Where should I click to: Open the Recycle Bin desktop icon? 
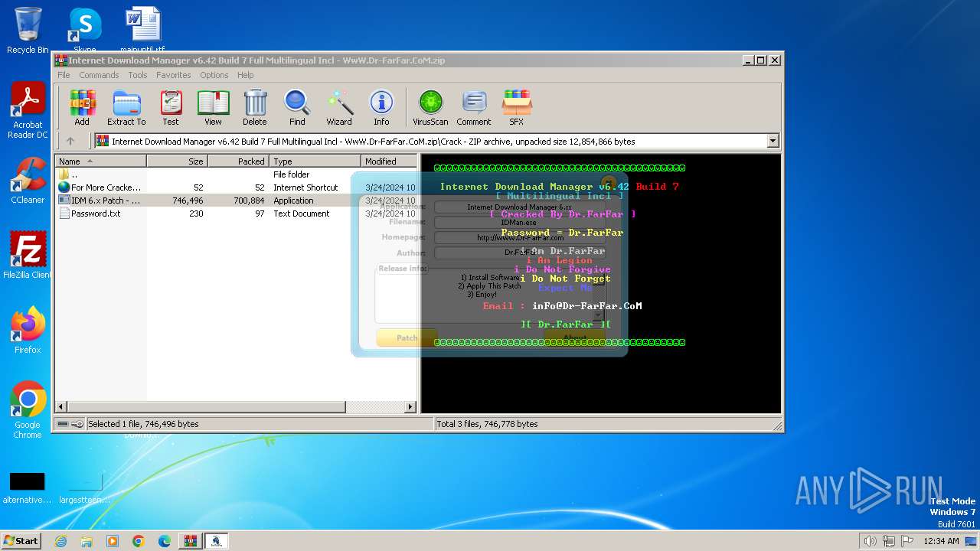pyautogui.click(x=28, y=30)
